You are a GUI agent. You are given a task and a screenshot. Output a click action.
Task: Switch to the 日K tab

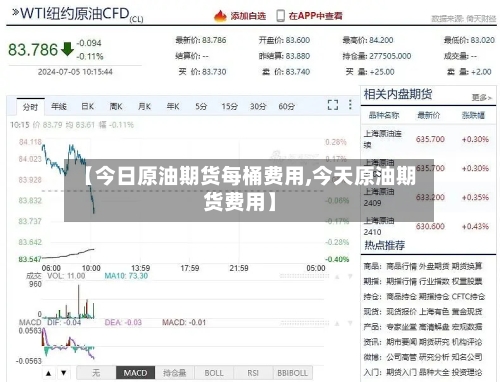click(x=88, y=107)
